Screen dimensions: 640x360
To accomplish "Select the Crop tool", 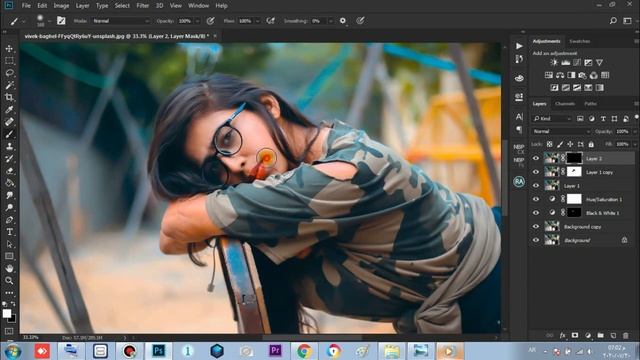I will [x=9, y=98].
